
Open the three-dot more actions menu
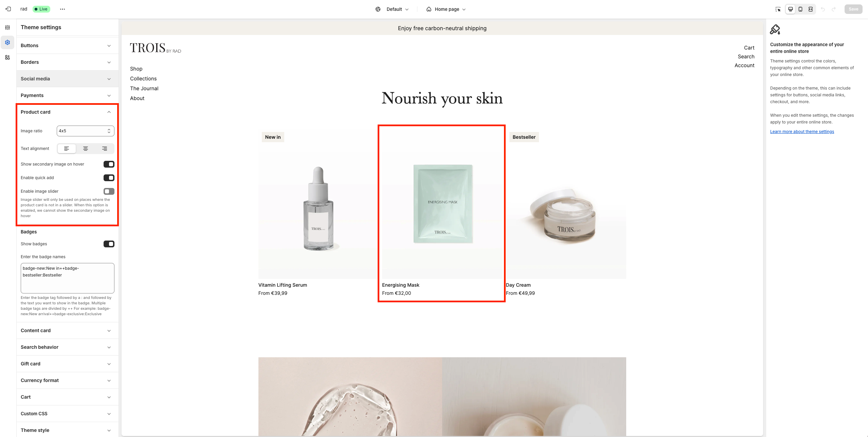point(62,9)
